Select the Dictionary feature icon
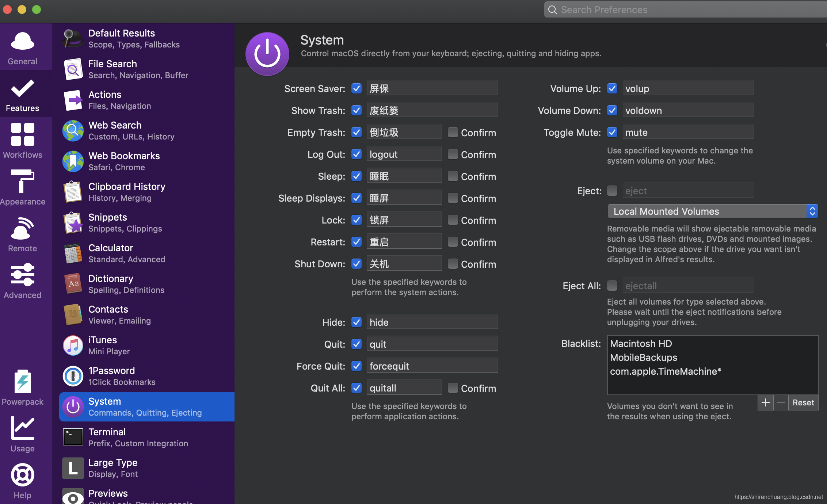The image size is (827, 504). pyautogui.click(x=73, y=284)
